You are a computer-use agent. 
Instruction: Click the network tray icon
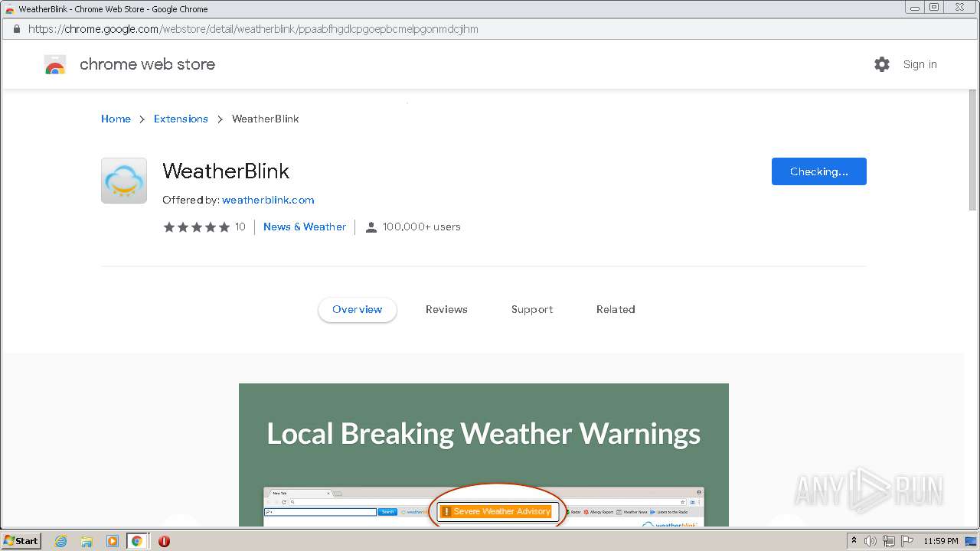889,541
